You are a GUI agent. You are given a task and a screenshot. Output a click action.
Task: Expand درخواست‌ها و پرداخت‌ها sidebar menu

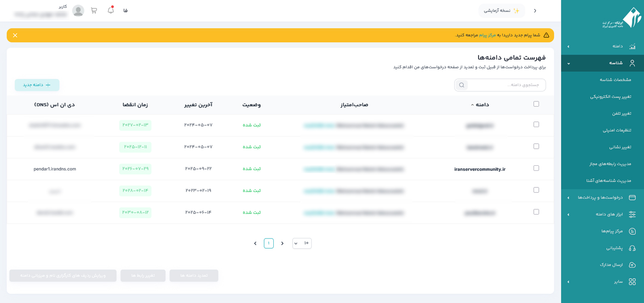pyautogui.click(x=600, y=198)
